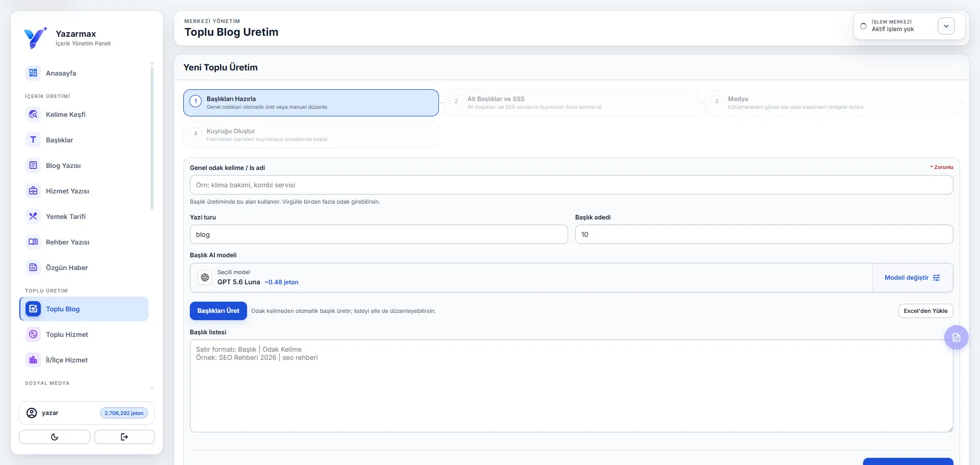
Task: Open Özgün Haber file icon
Action: pos(33,267)
